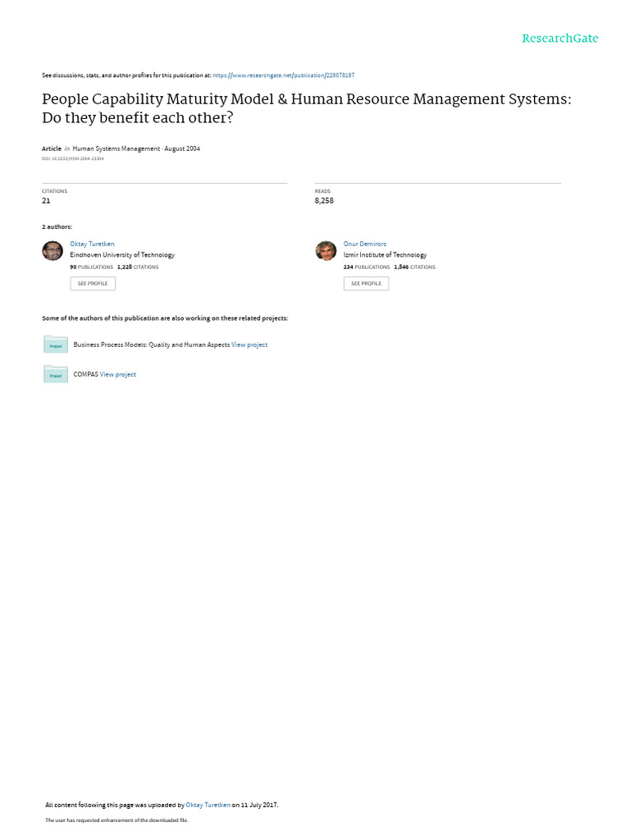Screen dimensions: 630x840
Task: Click the DOI text under the article info
Action: pyautogui.click(x=73, y=159)
